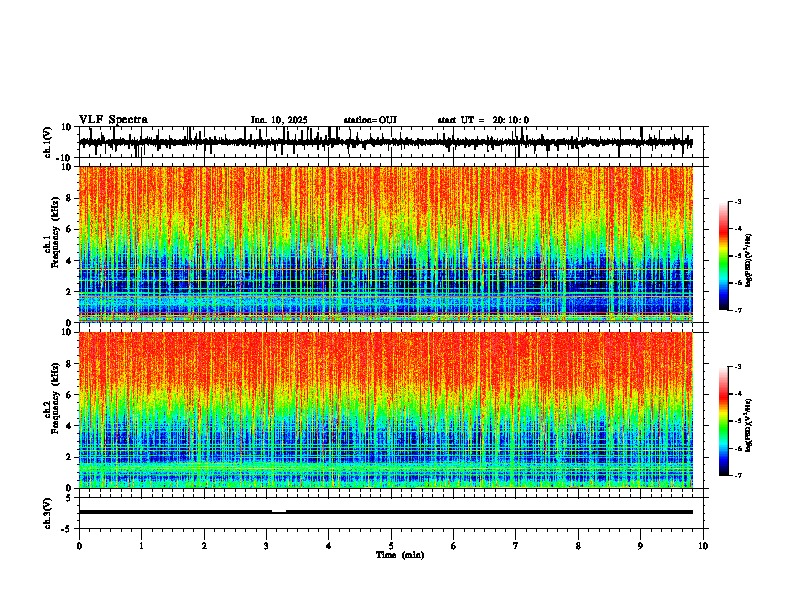Screen dimensions: 792x612
Task: Click the ch.2 spectrogram colorbar
Action: coord(724,421)
